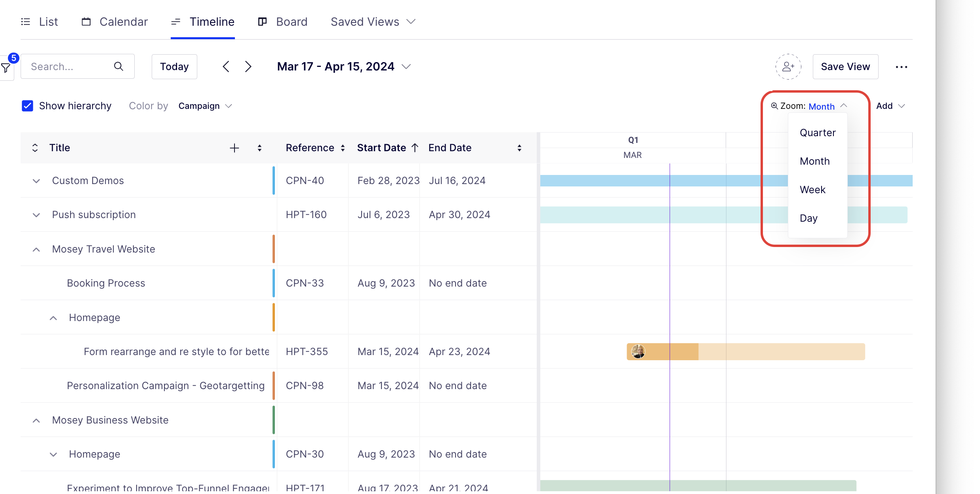Sort by the Reference column arrows
Image resolution: width=980 pixels, height=494 pixels.
pos(343,148)
